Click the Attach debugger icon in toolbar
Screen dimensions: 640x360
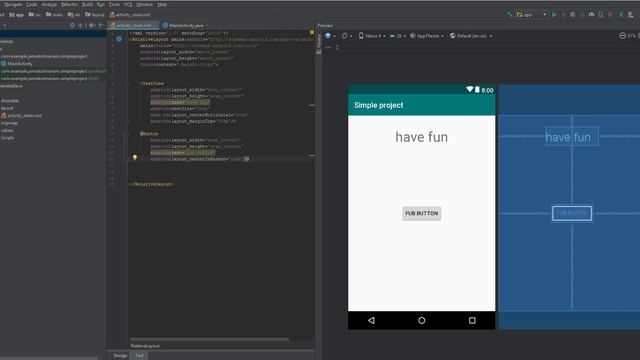[x=600, y=15]
